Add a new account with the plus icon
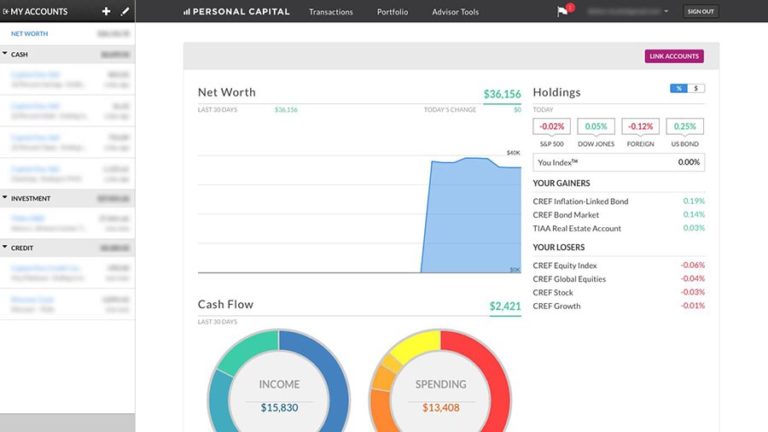768x432 pixels. tap(106, 11)
